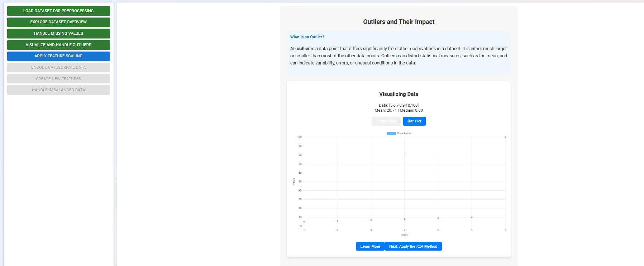Click the Visualizing Data chart title
This screenshot has width=644, height=266.
click(x=399, y=94)
